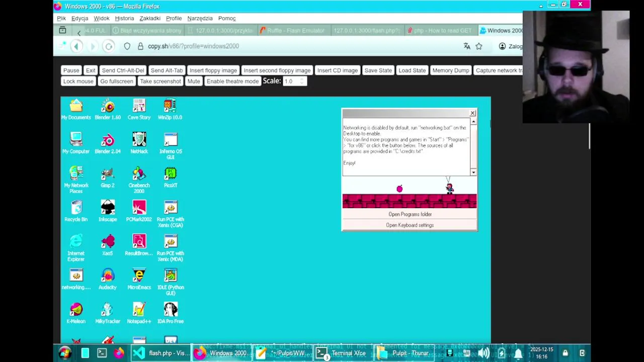
Task: Select Run PCE with Xenix (CGA) icon
Action: [171, 214]
